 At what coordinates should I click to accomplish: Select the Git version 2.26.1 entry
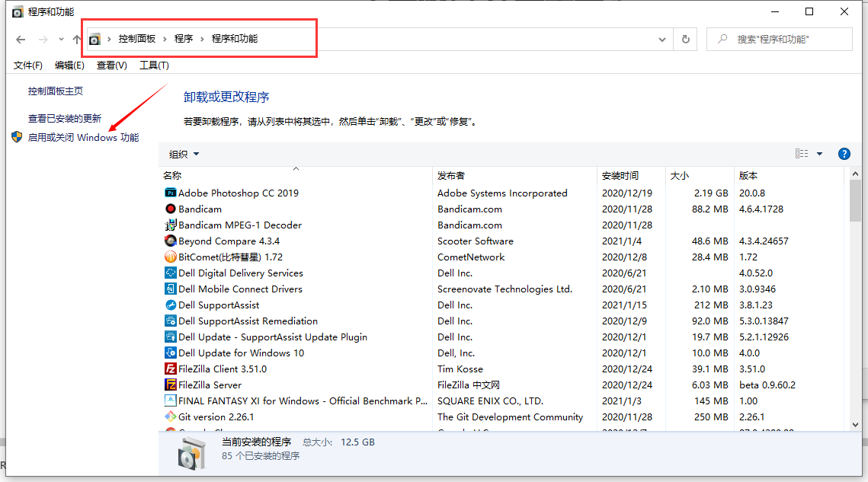[x=216, y=417]
